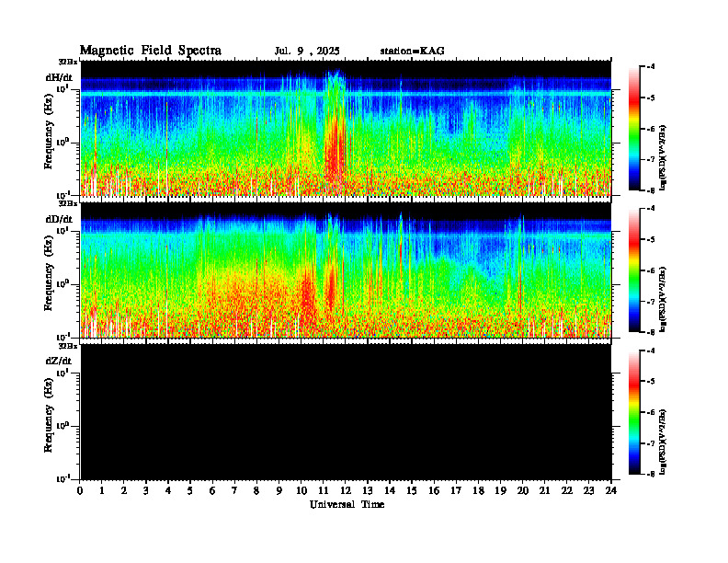Click the log(PSD) label of dZ/dt color bar
This screenshot has height=563, width=728.
pyautogui.click(x=664, y=441)
